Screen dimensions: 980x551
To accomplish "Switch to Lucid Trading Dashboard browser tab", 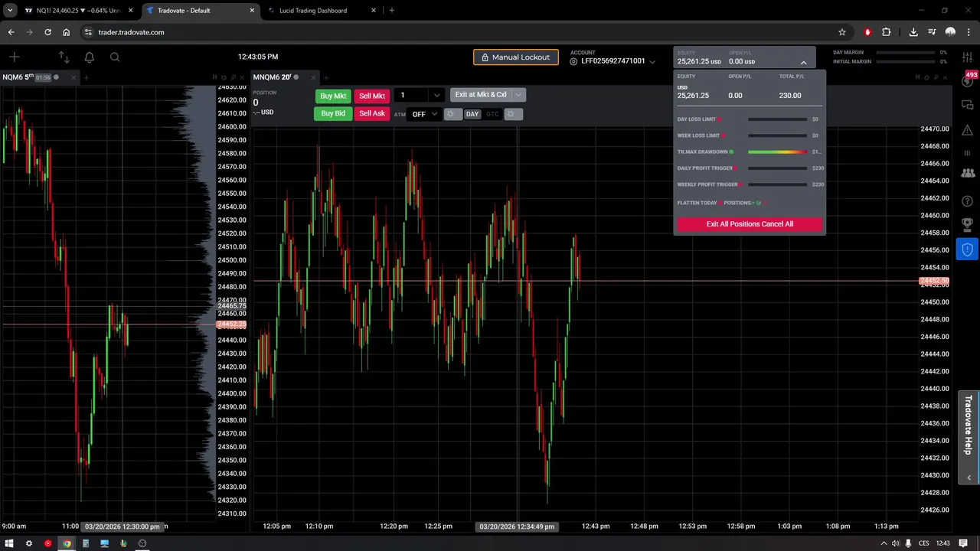I will pyautogui.click(x=322, y=11).
